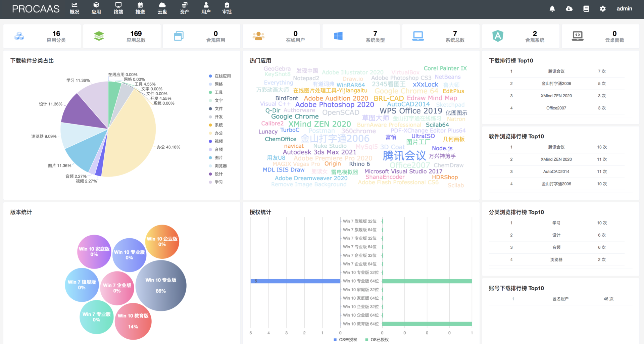Click the cloud download icon in header
644x344 pixels.
pos(569,9)
